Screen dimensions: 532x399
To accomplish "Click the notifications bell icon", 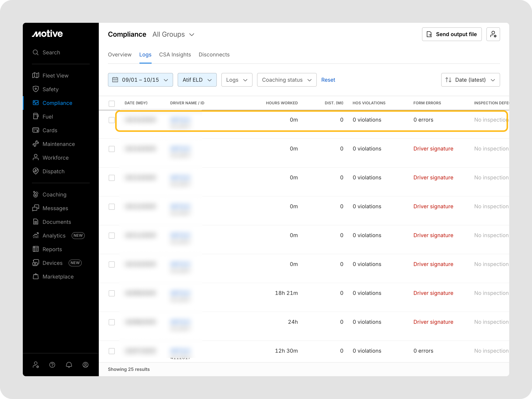I will pos(69,365).
